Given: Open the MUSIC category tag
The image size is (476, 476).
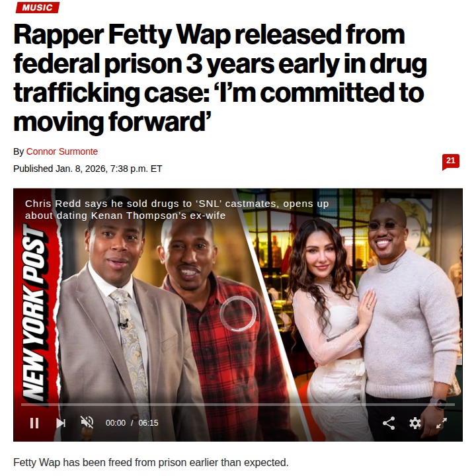Looking at the screenshot, I should [x=37, y=7].
